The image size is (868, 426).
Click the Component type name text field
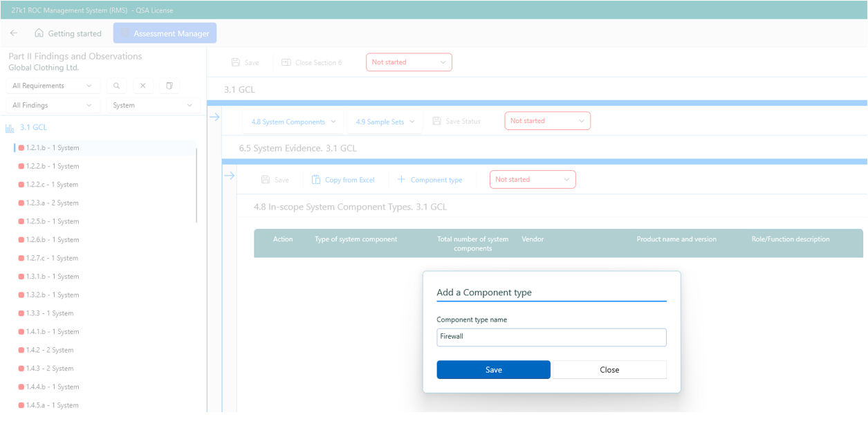click(551, 337)
